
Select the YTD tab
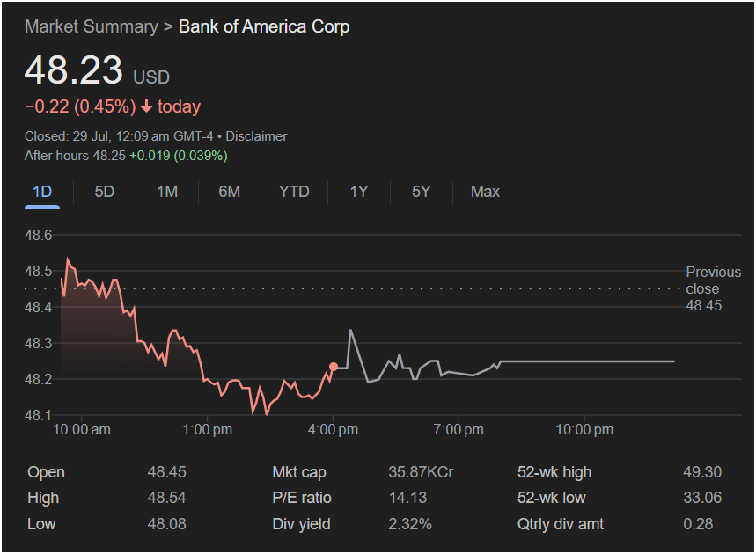tap(294, 192)
